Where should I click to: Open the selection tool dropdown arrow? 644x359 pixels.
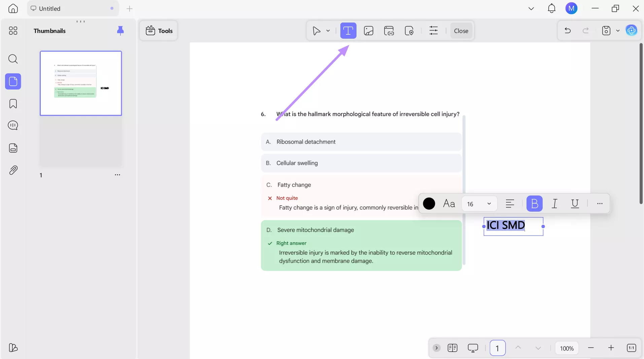pos(328,30)
